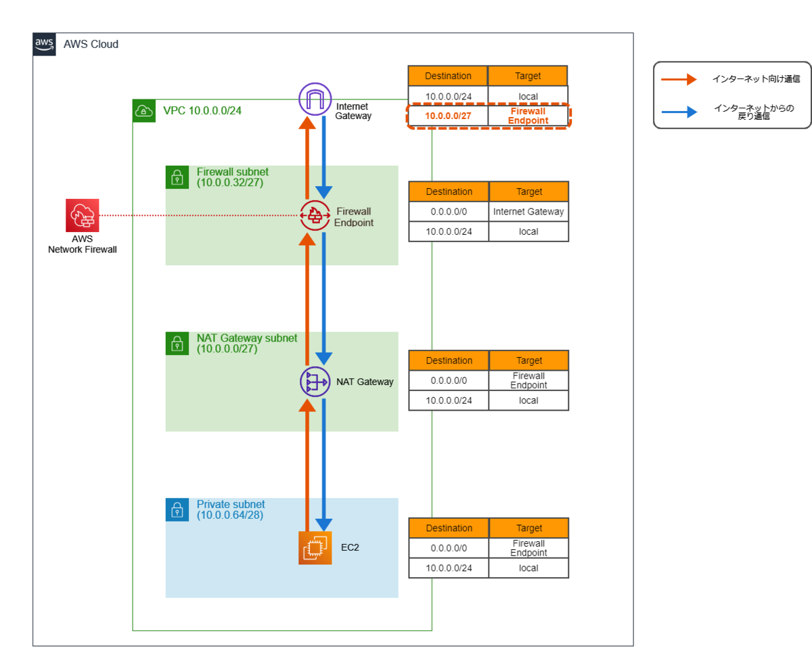Click 'Target' header in Internet Gateway route table
The width and height of the screenshot is (812, 665).
click(x=528, y=76)
